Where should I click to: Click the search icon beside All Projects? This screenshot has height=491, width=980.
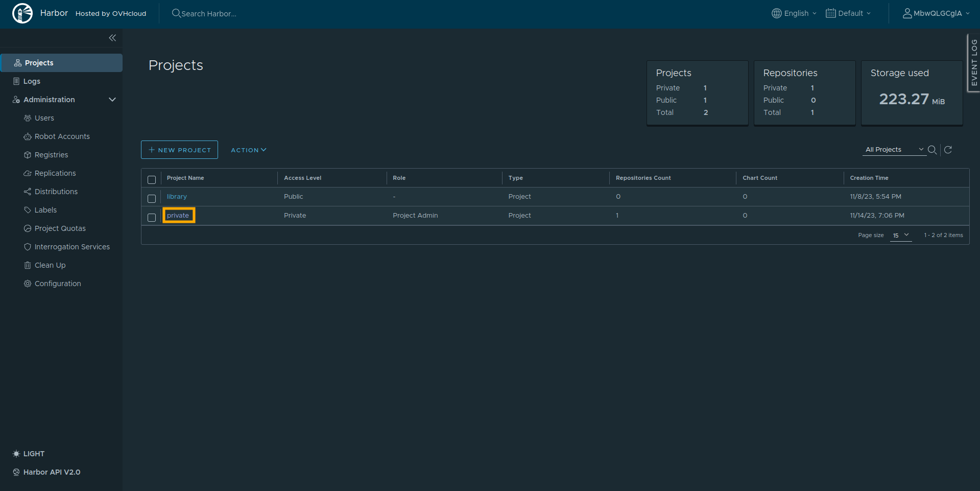pos(932,150)
